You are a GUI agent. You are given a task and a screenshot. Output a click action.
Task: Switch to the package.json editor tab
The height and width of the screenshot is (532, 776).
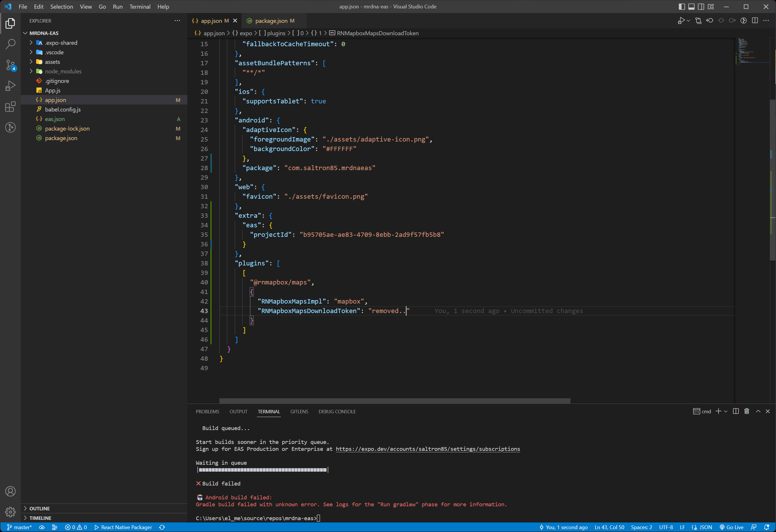click(271, 20)
